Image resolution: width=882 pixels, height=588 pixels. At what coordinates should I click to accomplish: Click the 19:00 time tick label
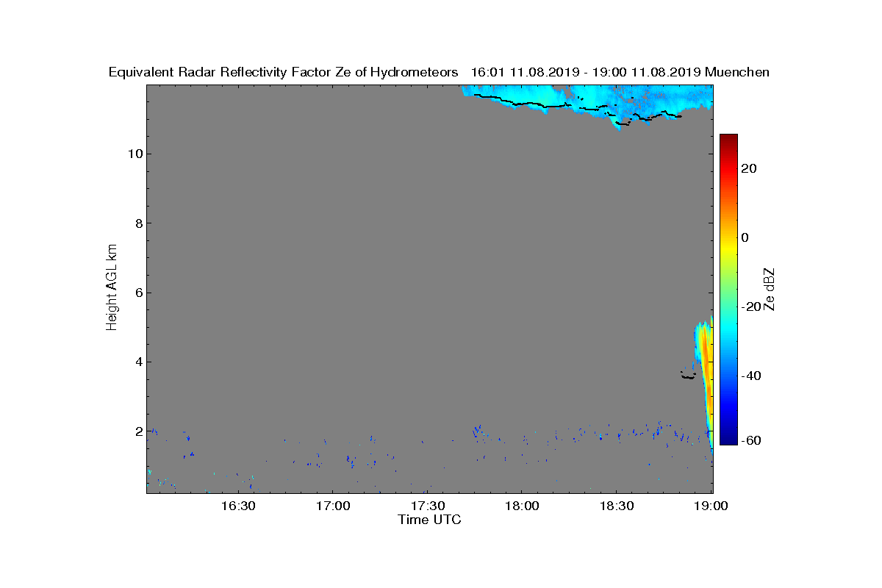tap(711, 506)
